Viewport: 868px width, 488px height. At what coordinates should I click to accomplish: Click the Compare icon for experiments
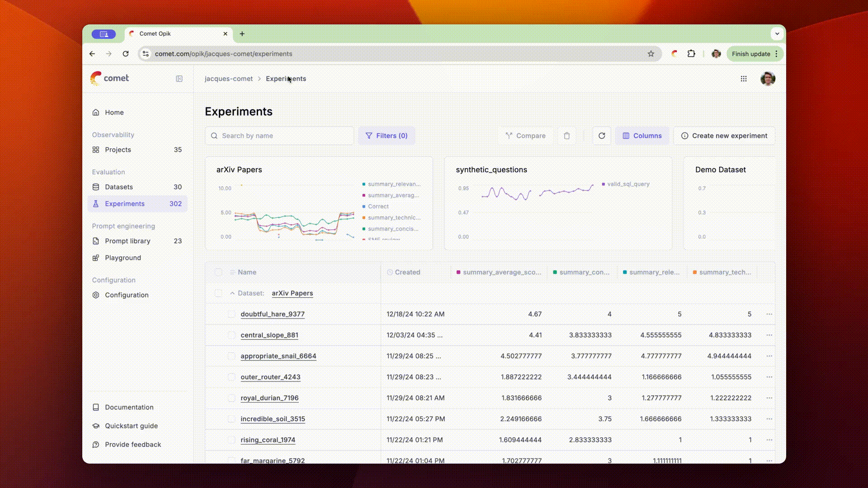pyautogui.click(x=526, y=135)
